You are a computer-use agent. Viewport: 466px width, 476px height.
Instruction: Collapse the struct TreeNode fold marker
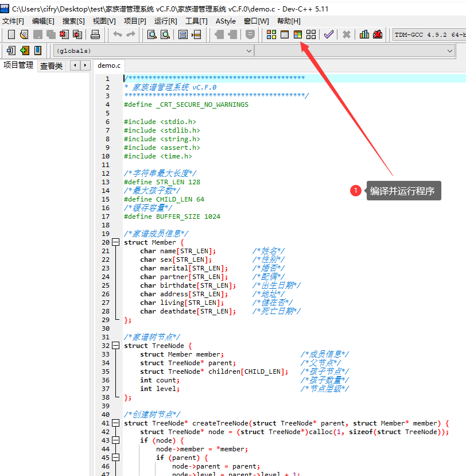click(x=115, y=346)
